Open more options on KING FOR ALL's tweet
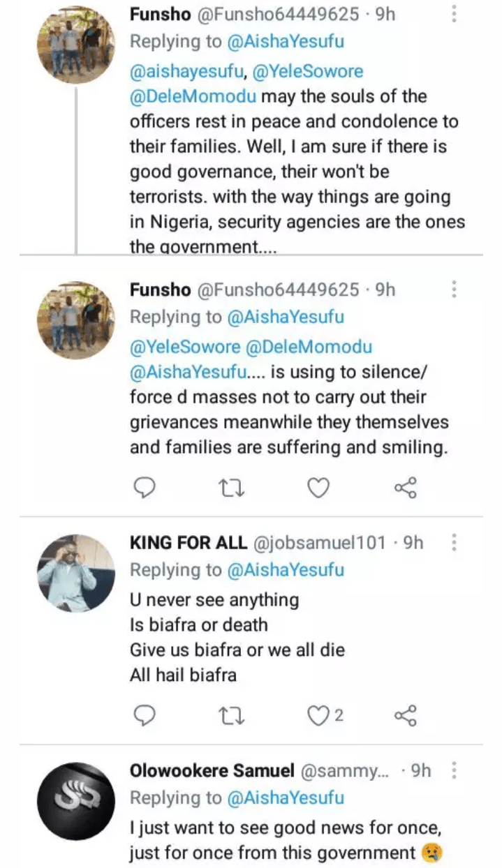502x868 pixels. (x=454, y=543)
